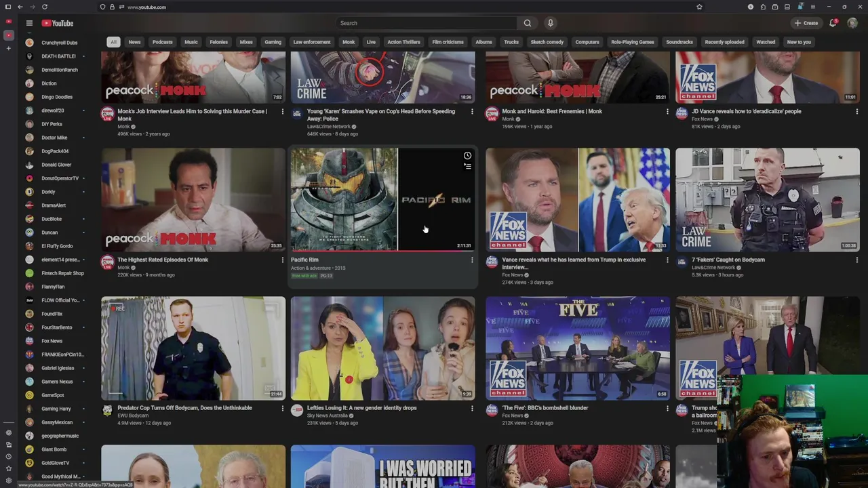
Task: Start voice search with the microphone icon
Action: click(550, 23)
